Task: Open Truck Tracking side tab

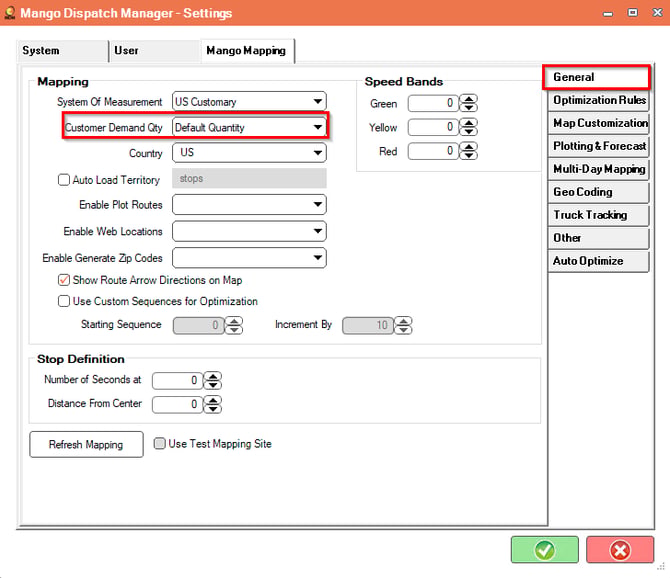Action: [598, 215]
